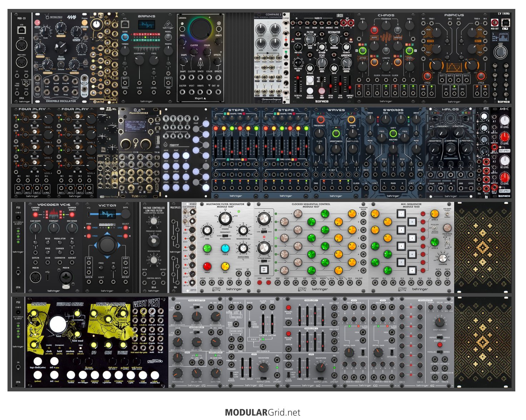Click the USB-C port on the Victor module

[88, 213]
